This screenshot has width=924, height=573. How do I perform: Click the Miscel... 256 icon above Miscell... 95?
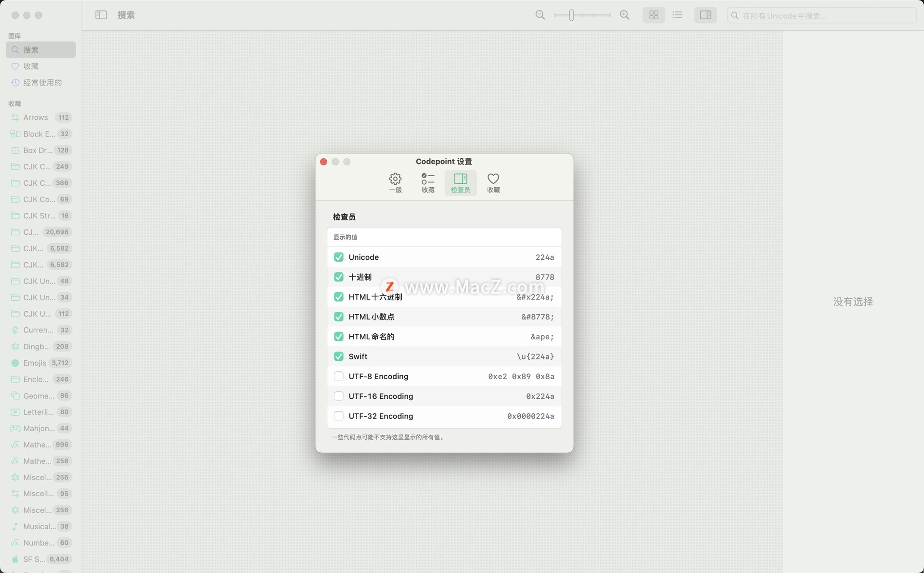15,477
